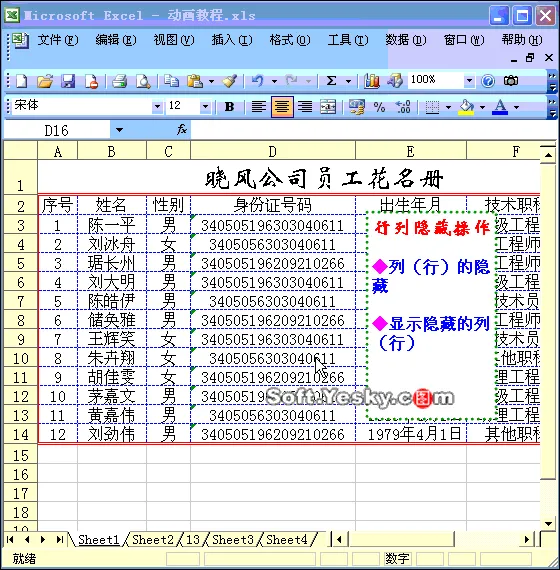
Task: Click the Name Box showing D16
Action: tap(56, 130)
